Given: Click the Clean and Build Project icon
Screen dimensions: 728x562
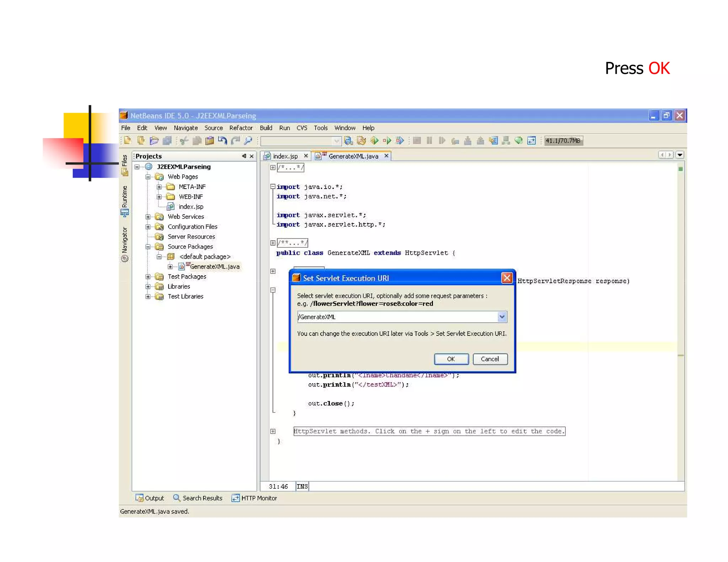Looking at the screenshot, I should [x=362, y=141].
